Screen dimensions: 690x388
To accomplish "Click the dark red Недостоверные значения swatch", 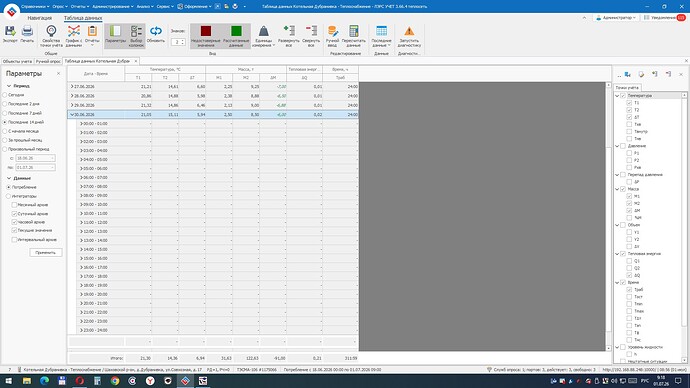I will tap(206, 31).
